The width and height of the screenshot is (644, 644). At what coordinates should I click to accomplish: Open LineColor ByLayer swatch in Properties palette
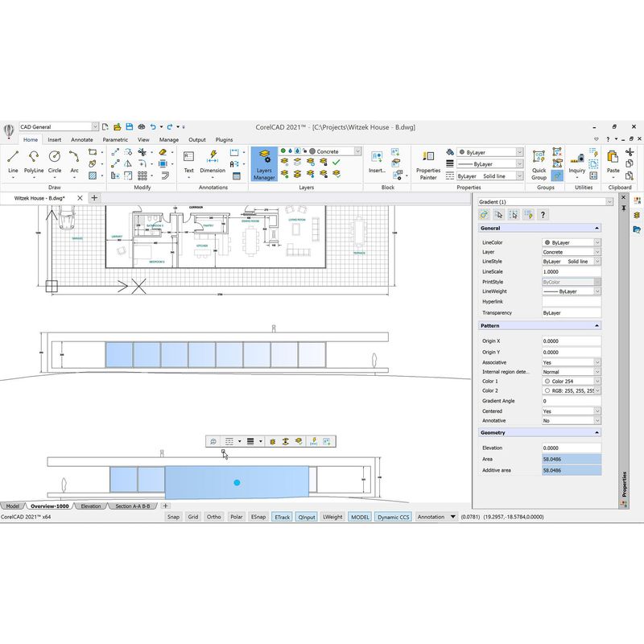tap(572, 242)
